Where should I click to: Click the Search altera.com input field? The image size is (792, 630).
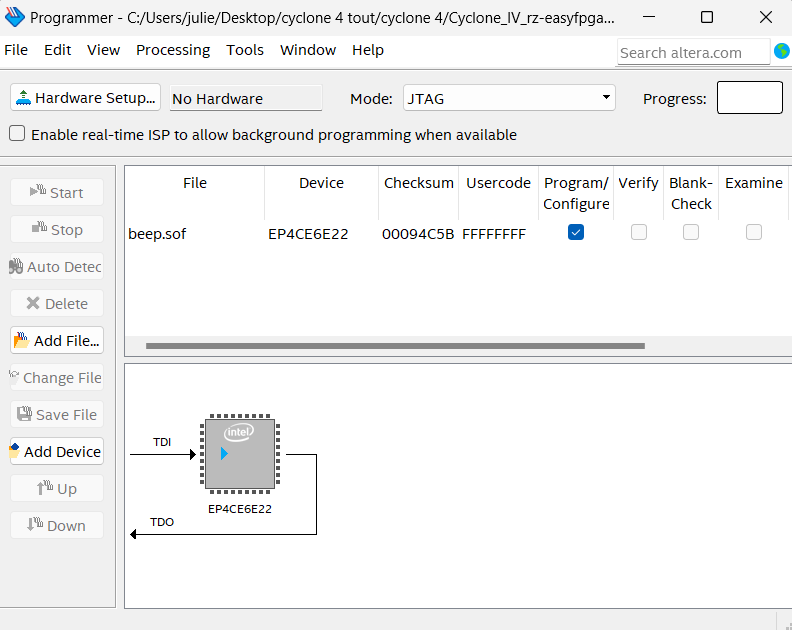pyautogui.click(x=692, y=53)
